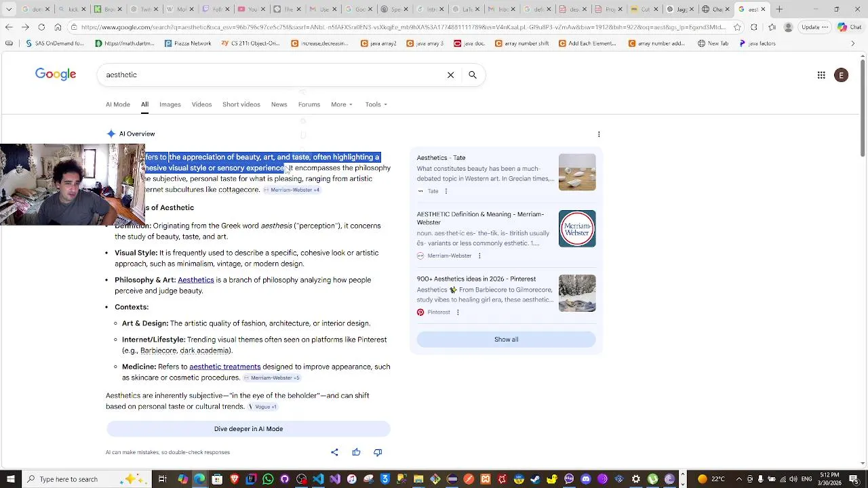Open the Aesthetics philosophy link

tap(196, 280)
